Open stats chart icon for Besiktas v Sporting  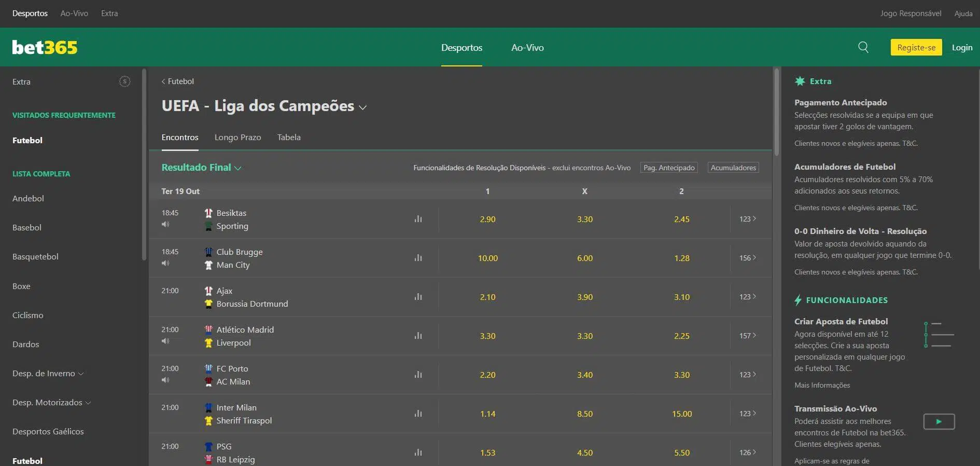[x=418, y=219]
